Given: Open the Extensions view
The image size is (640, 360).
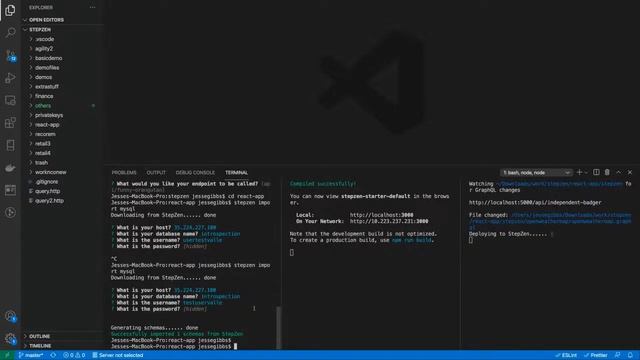Looking at the screenshot, I should point(10,122).
